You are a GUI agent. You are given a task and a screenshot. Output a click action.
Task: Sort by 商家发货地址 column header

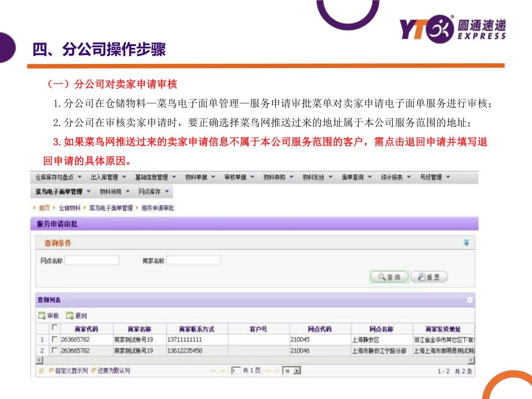(x=444, y=329)
